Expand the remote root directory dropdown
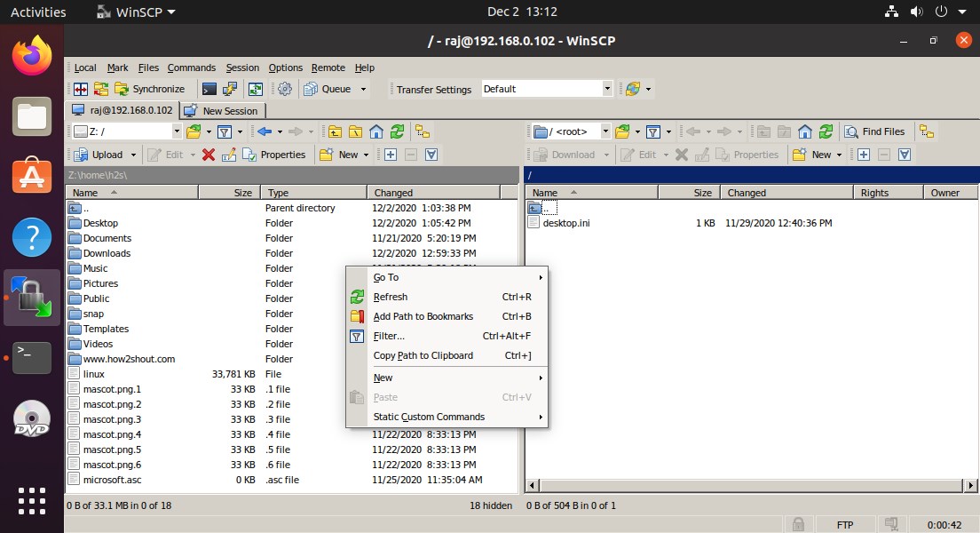This screenshot has height=533, width=980. [605, 131]
